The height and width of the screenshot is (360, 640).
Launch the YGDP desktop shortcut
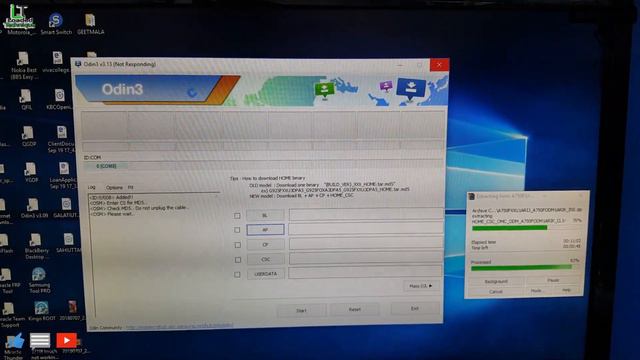[x=31, y=172]
